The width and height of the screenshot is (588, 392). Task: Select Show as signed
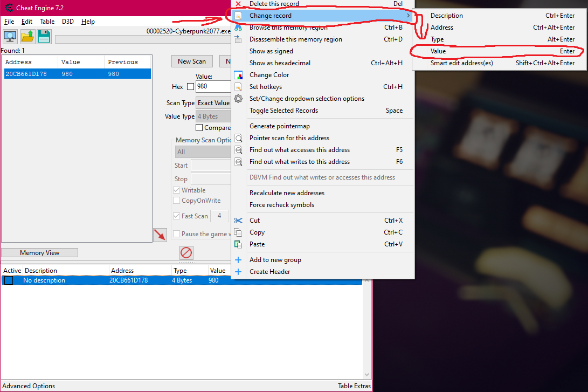pyautogui.click(x=323, y=51)
